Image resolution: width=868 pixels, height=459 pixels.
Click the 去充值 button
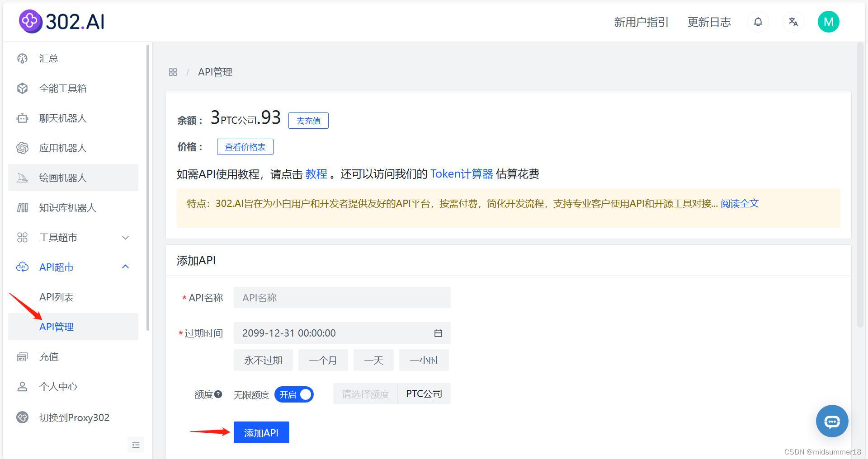pyautogui.click(x=308, y=121)
